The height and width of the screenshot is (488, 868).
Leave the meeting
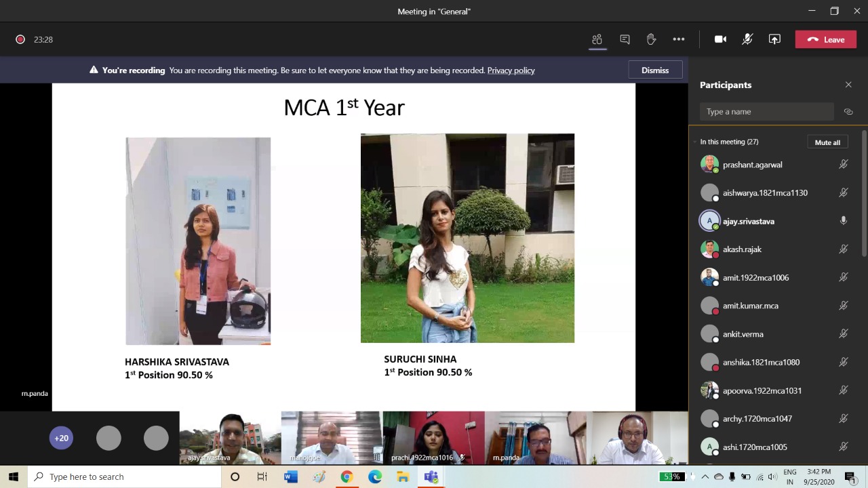pos(825,39)
